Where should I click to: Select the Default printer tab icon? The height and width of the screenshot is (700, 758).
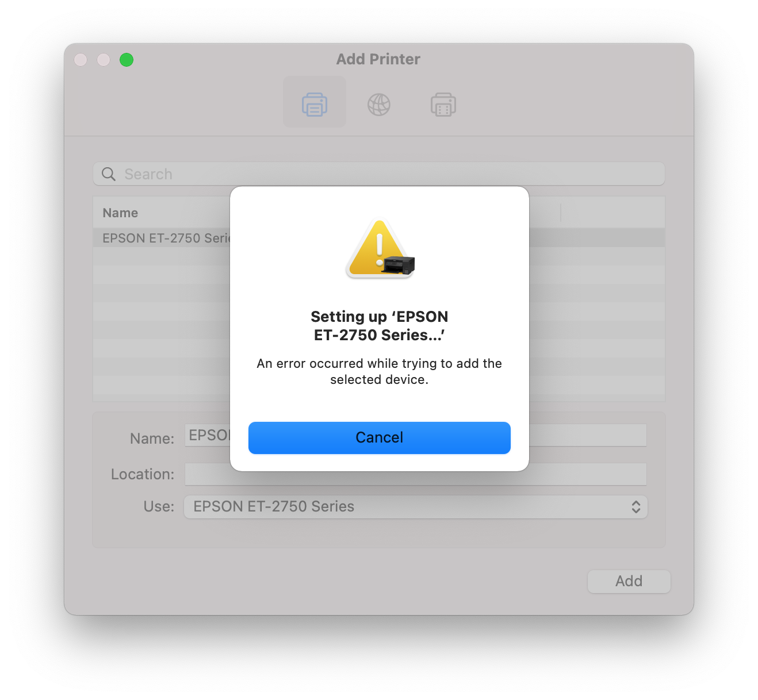(315, 105)
